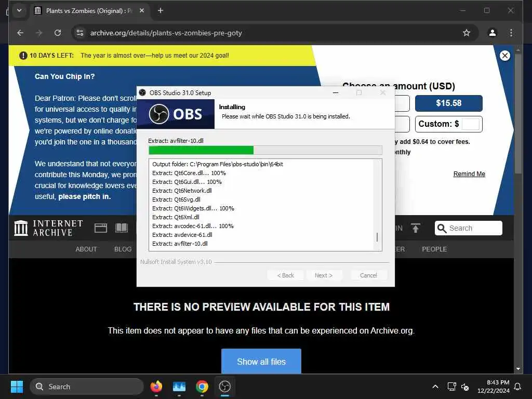This screenshot has width=532, height=399.
Task: Open Google Chrome from the taskbar
Action: [x=202, y=387]
